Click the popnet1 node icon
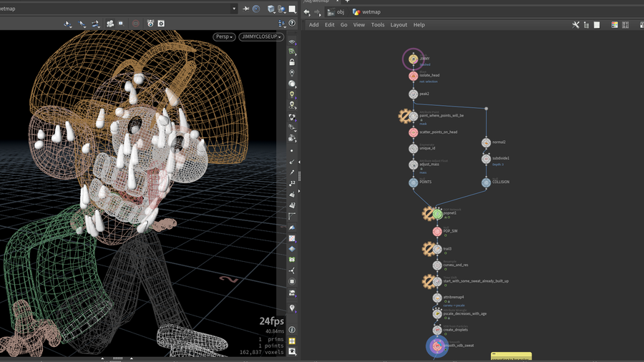 point(437,214)
